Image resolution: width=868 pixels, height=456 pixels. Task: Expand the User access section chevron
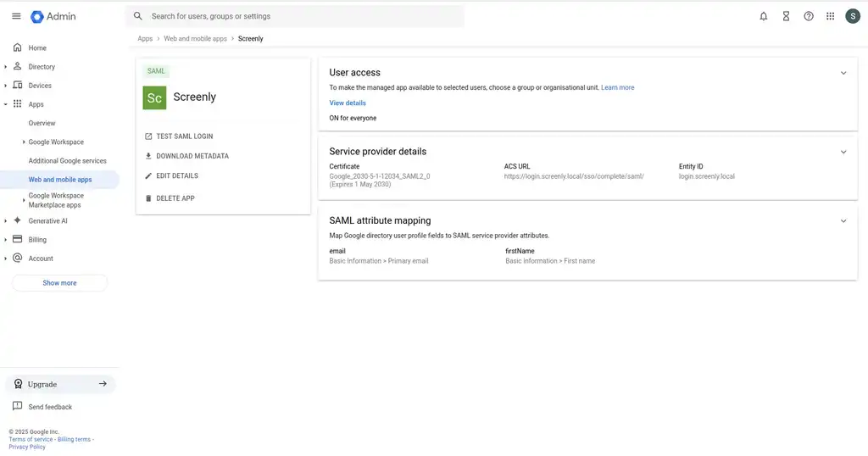(843, 73)
